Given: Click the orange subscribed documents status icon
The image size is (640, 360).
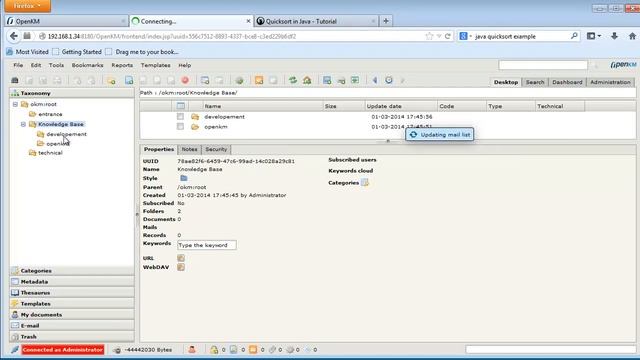Looking at the screenshot, I should 253,349.
